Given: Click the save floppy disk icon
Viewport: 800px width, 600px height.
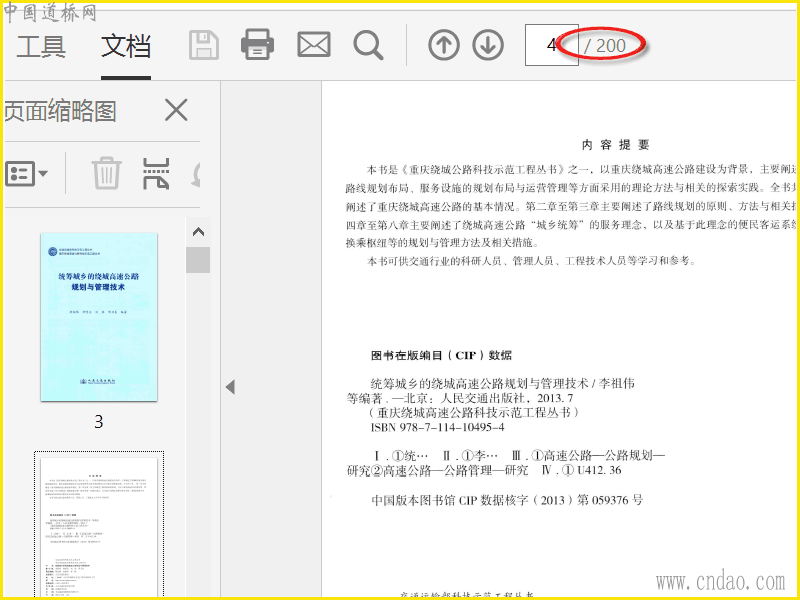Looking at the screenshot, I should (204, 45).
